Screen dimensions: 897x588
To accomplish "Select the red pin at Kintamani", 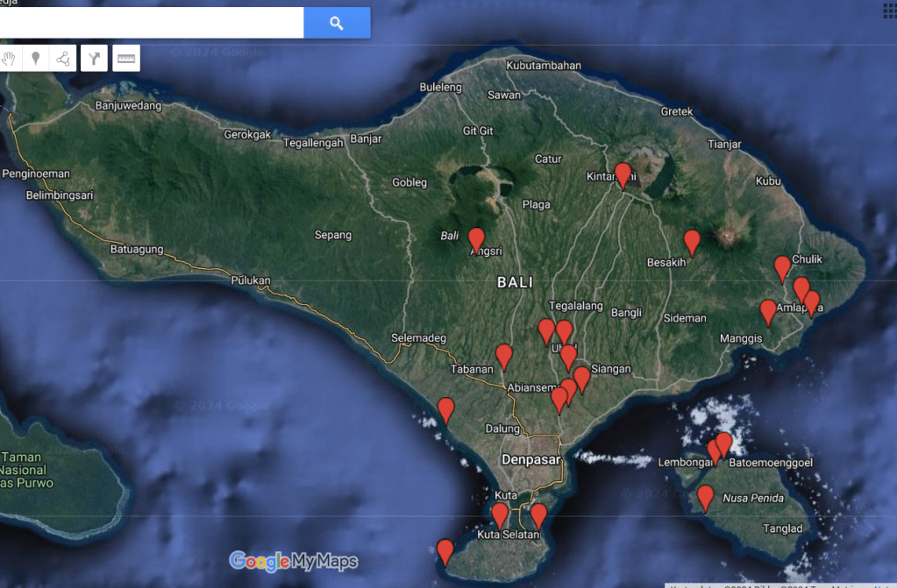I will click(623, 174).
